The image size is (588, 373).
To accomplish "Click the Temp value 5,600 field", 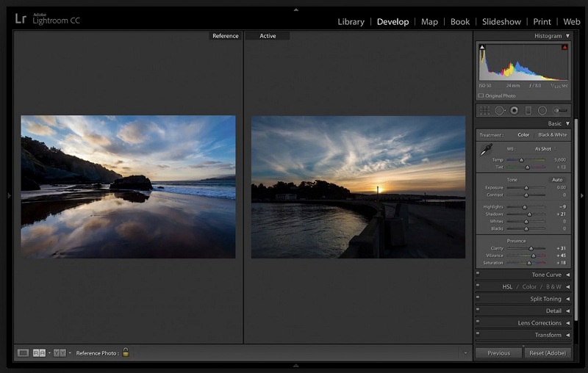I will (560, 160).
